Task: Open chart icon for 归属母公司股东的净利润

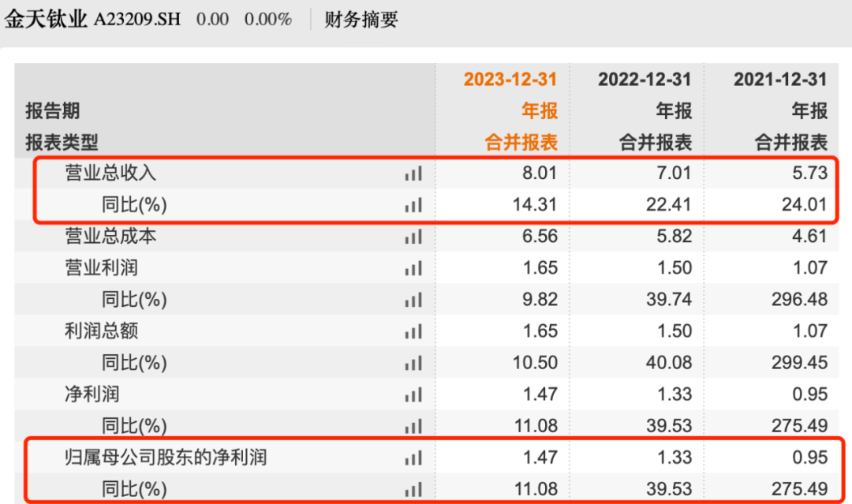Action: pyautogui.click(x=413, y=457)
